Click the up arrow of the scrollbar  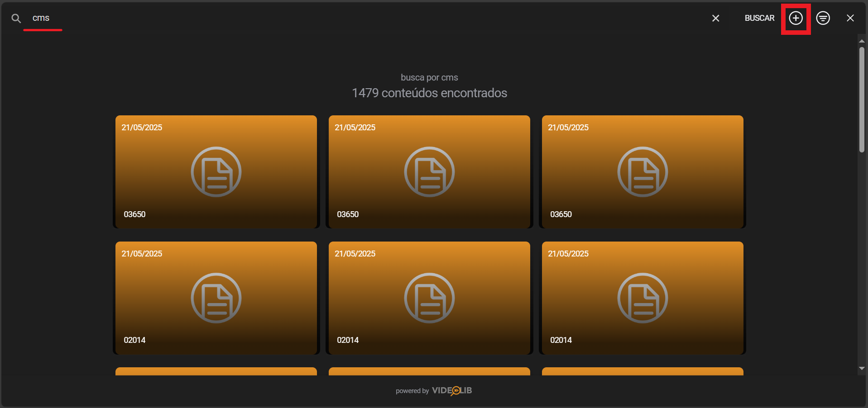coord(862,41)
